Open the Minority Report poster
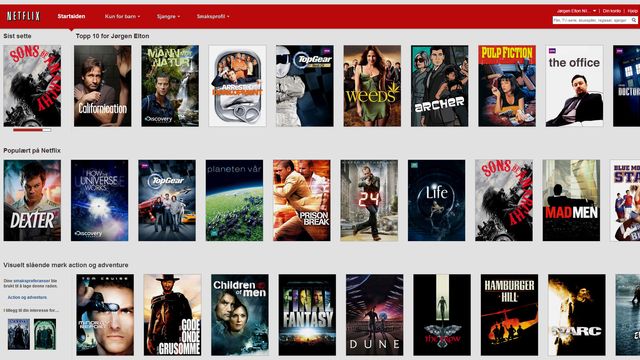 [x=105, y=315]
